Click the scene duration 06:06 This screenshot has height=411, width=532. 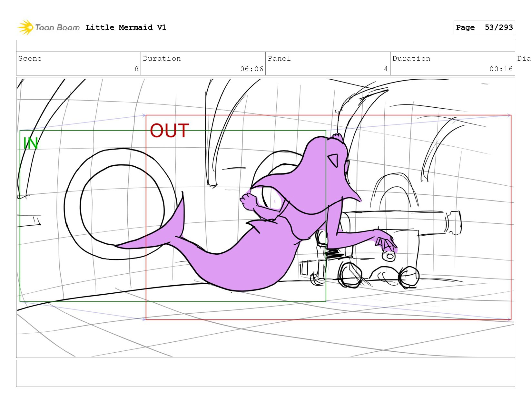[251, 69]
